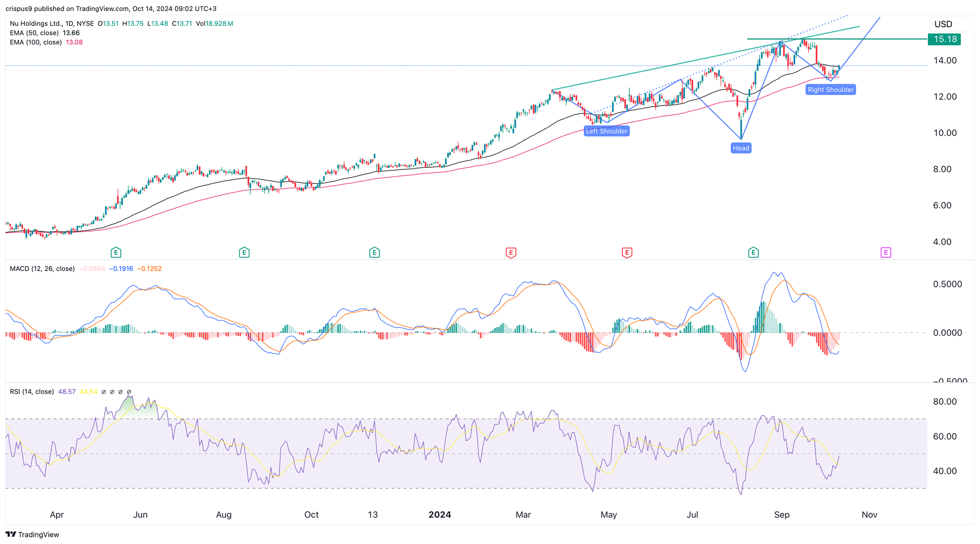
Task: Click the TradingView logo at bottom left
Action: [x=32, y=534]
